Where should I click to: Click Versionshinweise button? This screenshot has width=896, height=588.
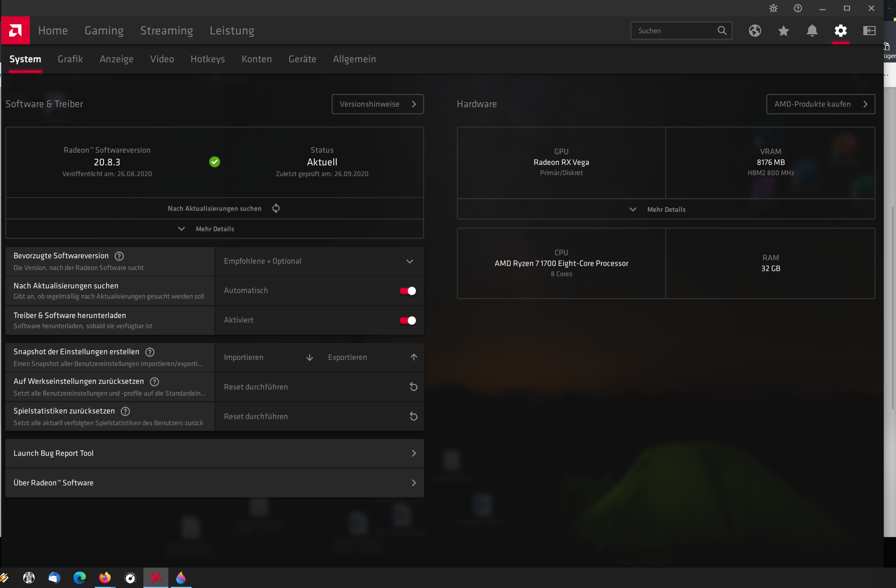pos(377,104)
